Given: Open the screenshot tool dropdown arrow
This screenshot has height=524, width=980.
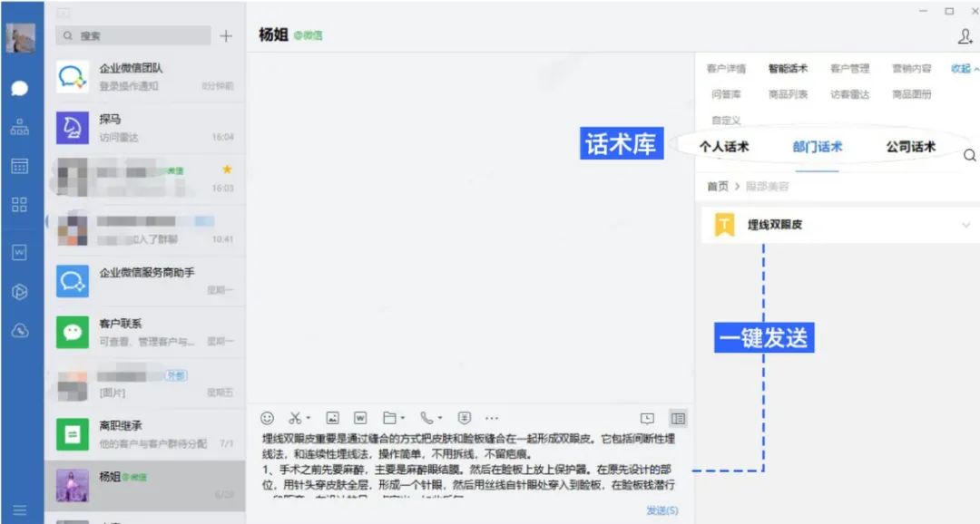Looking at the screenshot, I should coord(309,419).
